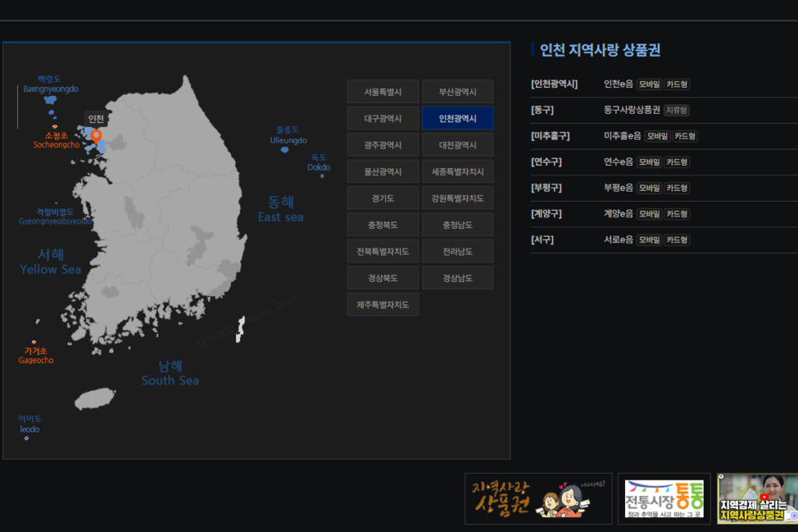
Task: Switch to 부산광역시 region
Action: (457, 91)
